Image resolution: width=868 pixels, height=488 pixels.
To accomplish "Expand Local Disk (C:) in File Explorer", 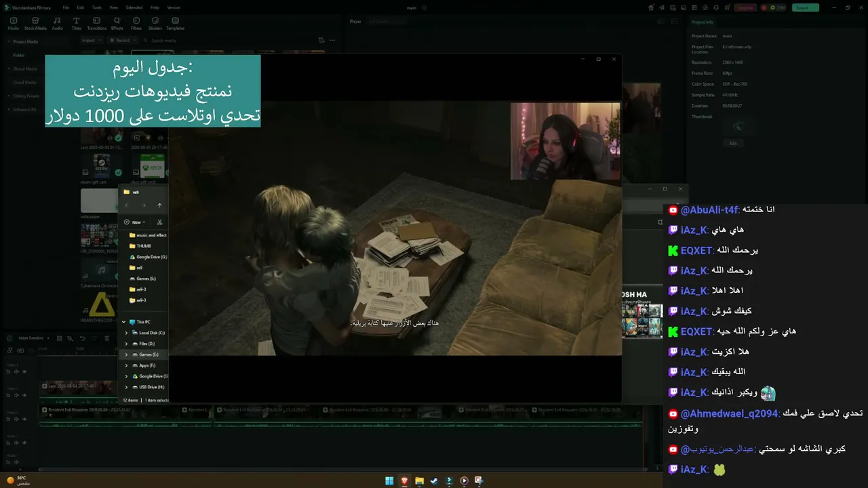I will [x=126, y=333].
